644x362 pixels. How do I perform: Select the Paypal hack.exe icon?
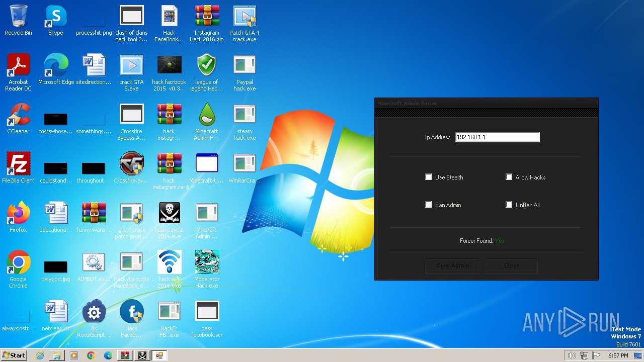245,72
